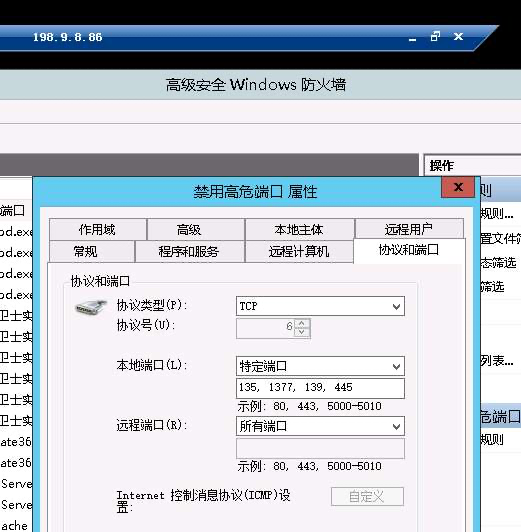Click the 协议号 value field showing 6

coord(265,328)
